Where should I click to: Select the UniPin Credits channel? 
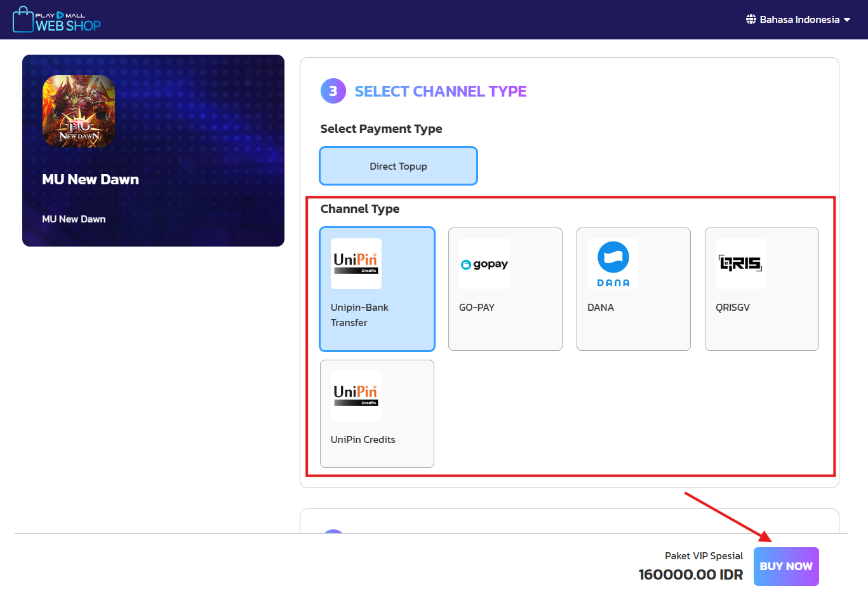[377, 414]
